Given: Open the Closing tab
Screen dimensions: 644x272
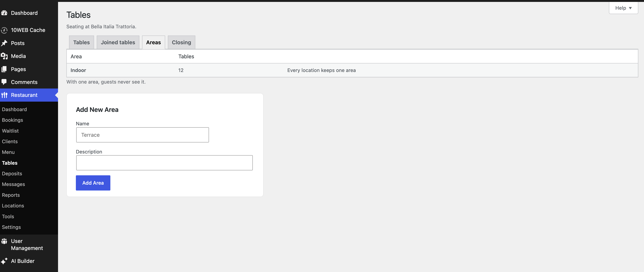Looking at the screenshot, I should click(x=181, y=42).
